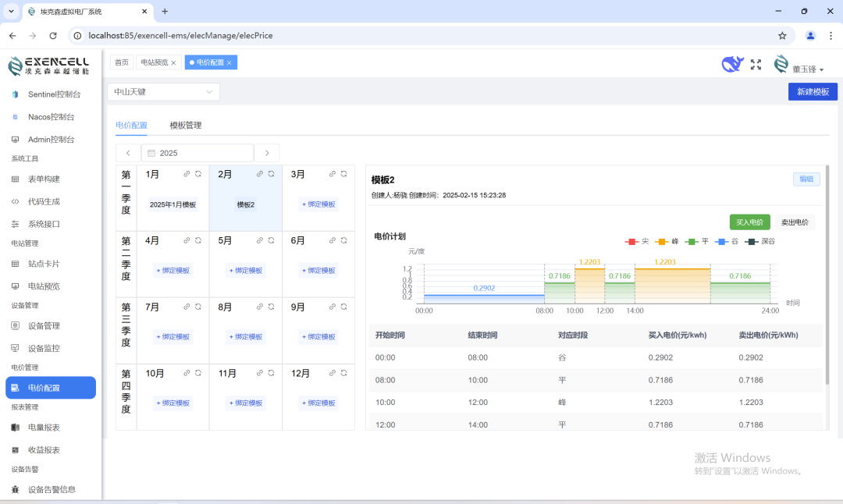
Task: Click the link icon for 6月
Action: pyautogui.click(x=333, y=241)
